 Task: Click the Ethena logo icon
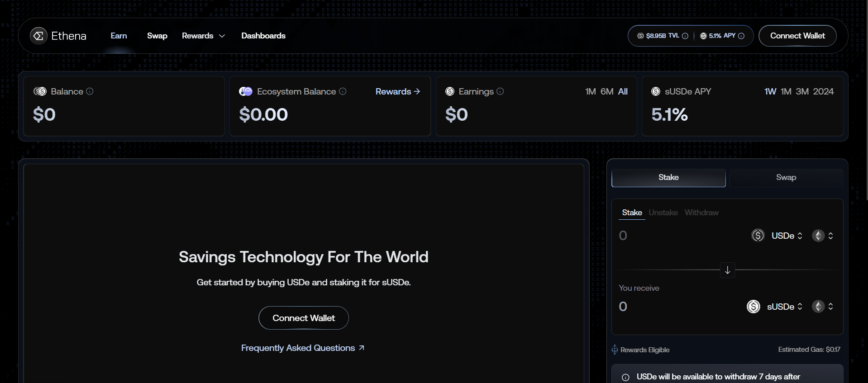point(38,36)
